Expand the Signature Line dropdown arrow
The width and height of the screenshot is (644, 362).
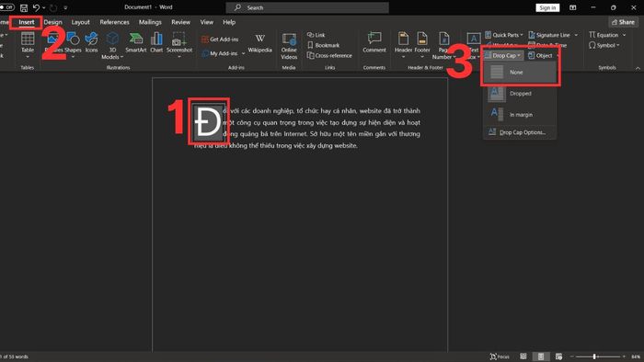click(x=576, y=35)
